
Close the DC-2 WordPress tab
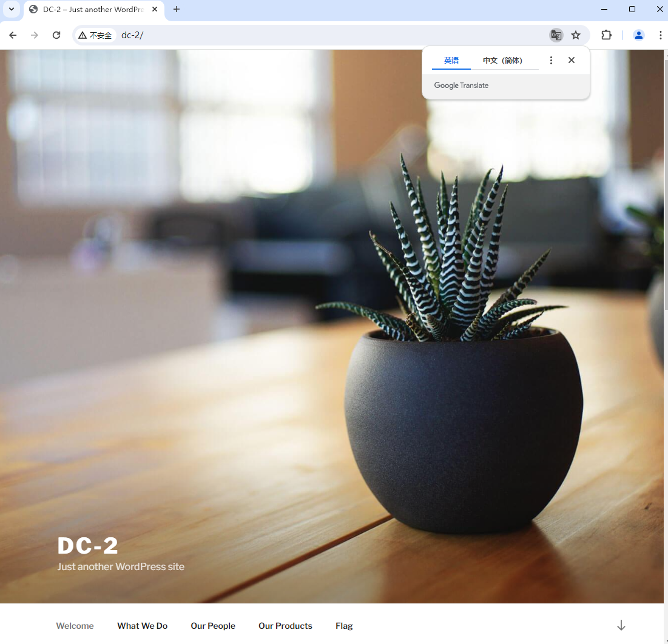155,9
